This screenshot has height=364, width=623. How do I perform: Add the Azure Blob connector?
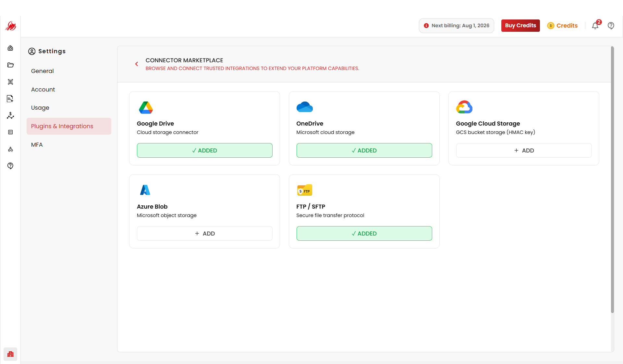(x=204, y=234)
